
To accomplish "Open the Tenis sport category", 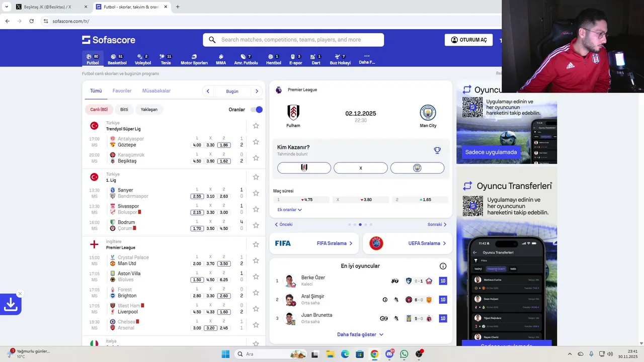I will (x=166, y=59).
